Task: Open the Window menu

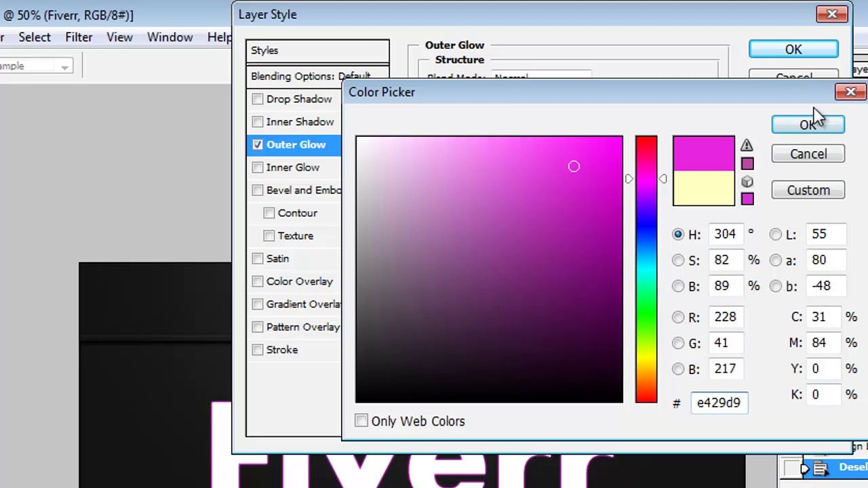Action: (170, 37)
